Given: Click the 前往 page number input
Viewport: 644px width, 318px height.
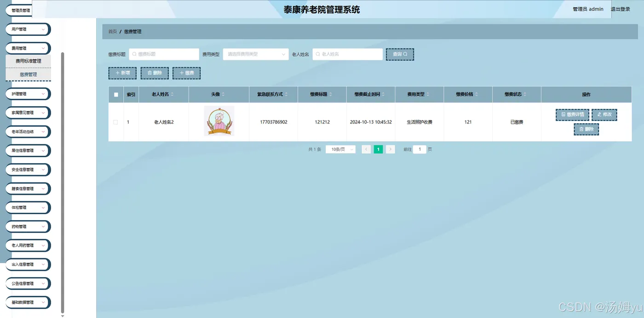Looking at the screenshot, I should click(420, 149).
